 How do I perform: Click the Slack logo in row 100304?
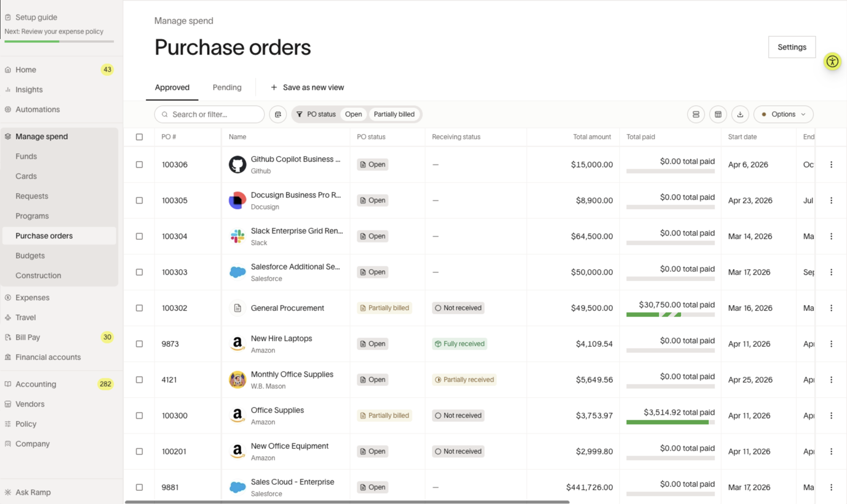238,236
